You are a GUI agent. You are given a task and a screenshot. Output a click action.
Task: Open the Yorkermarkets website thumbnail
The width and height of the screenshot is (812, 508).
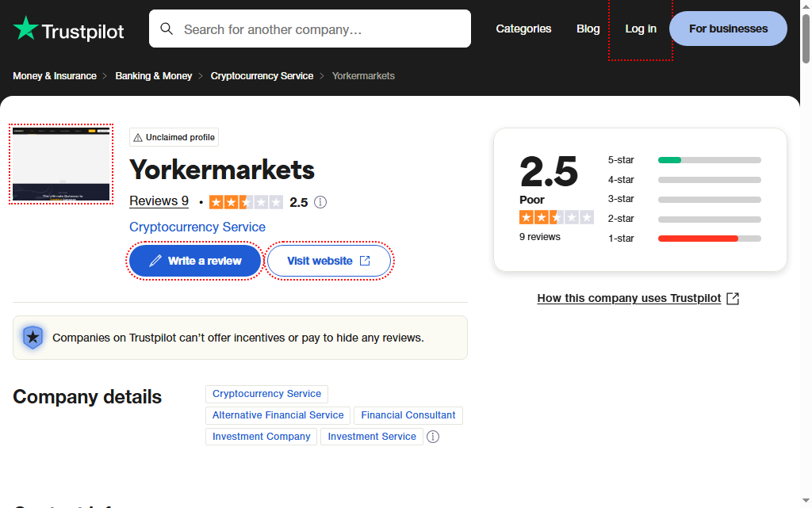(x=61, y=164)
